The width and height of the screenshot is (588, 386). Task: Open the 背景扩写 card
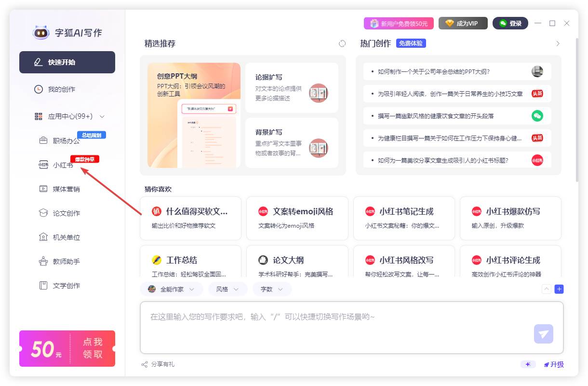(292, 143)
